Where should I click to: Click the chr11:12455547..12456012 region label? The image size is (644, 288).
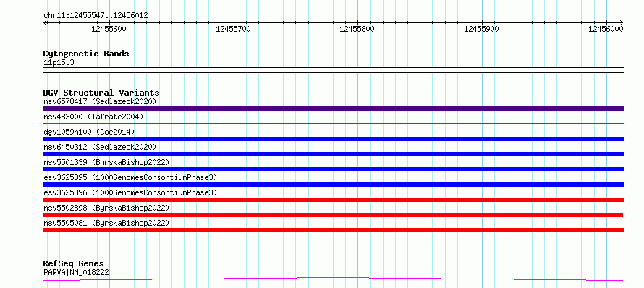pos(96,15)
